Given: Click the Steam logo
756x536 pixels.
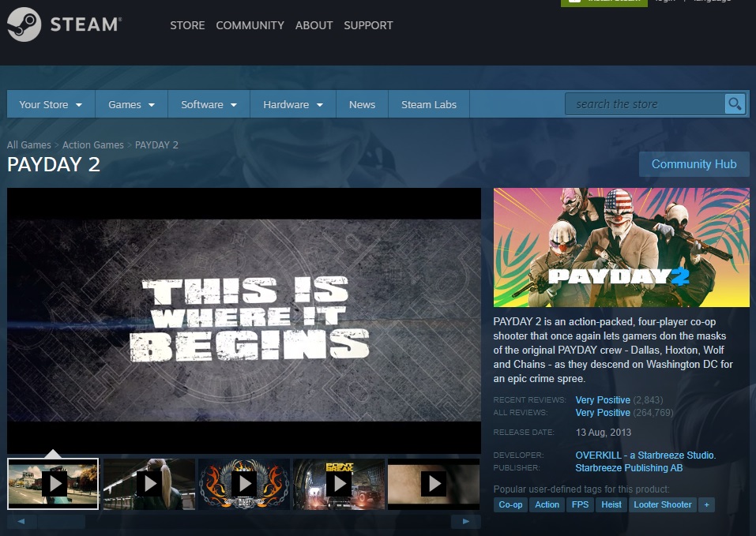Looking at the screenshot, I should coord(64,24).
